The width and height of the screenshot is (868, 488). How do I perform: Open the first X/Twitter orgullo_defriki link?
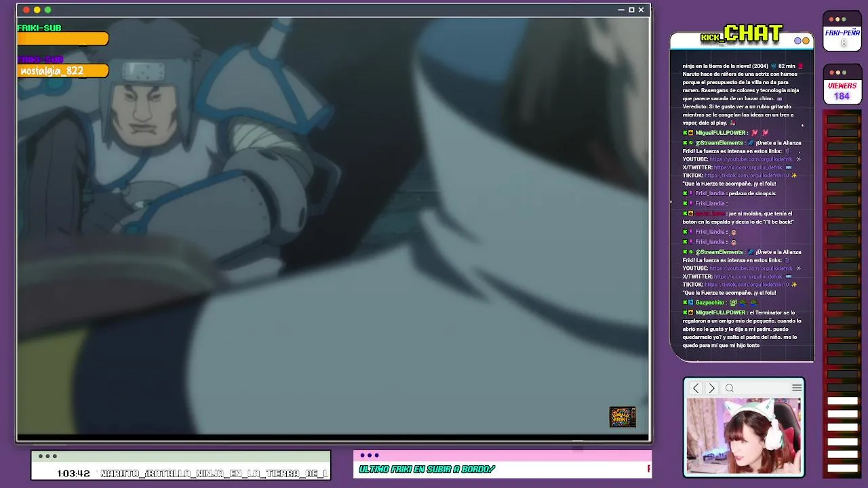coord(749,167)
